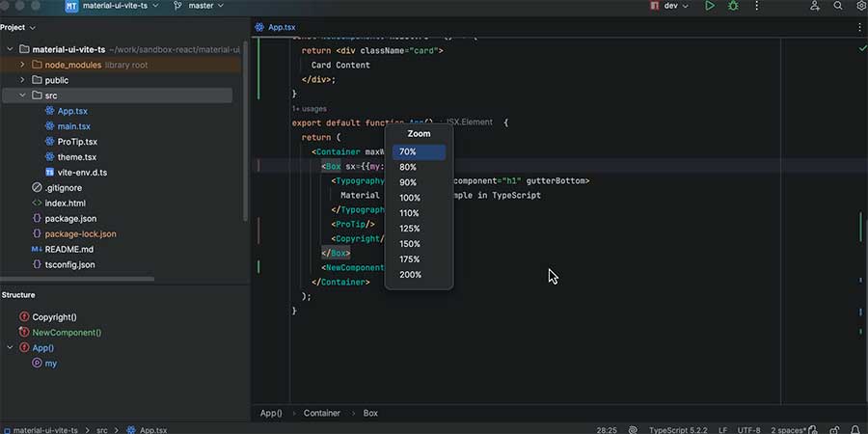Expand the public folder
This screenshot has height=434, width=868.
point(23,80)
